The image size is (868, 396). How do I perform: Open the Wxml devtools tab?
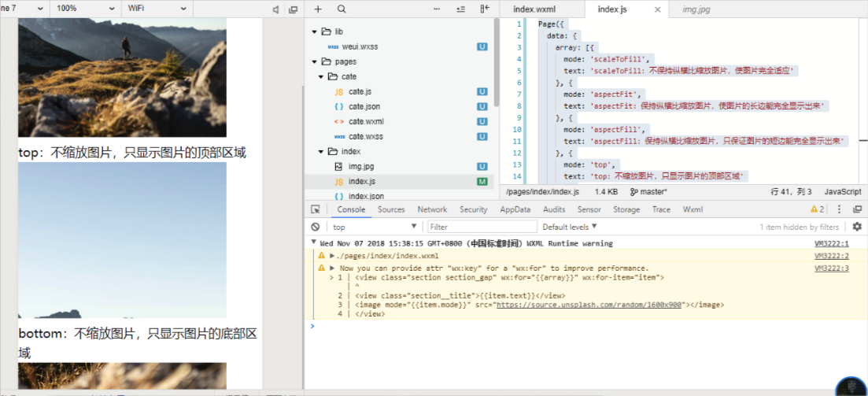pos(693,209)
